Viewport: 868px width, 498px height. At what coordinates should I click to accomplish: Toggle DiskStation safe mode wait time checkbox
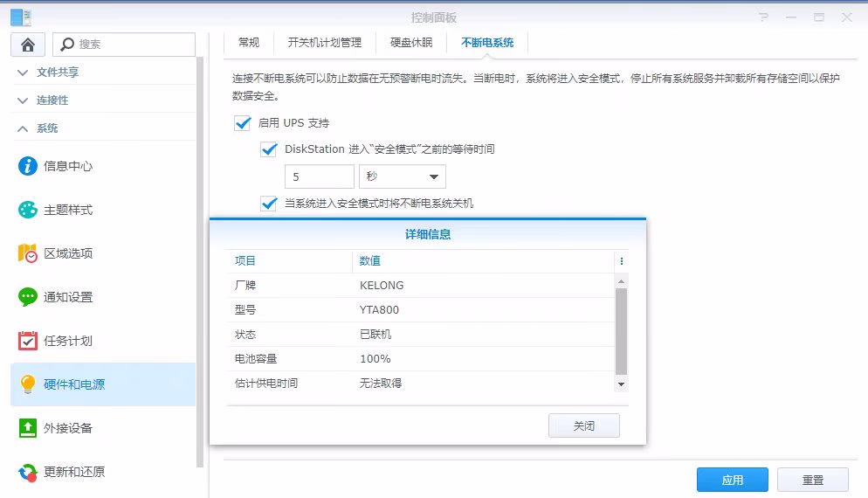point(269,149)
